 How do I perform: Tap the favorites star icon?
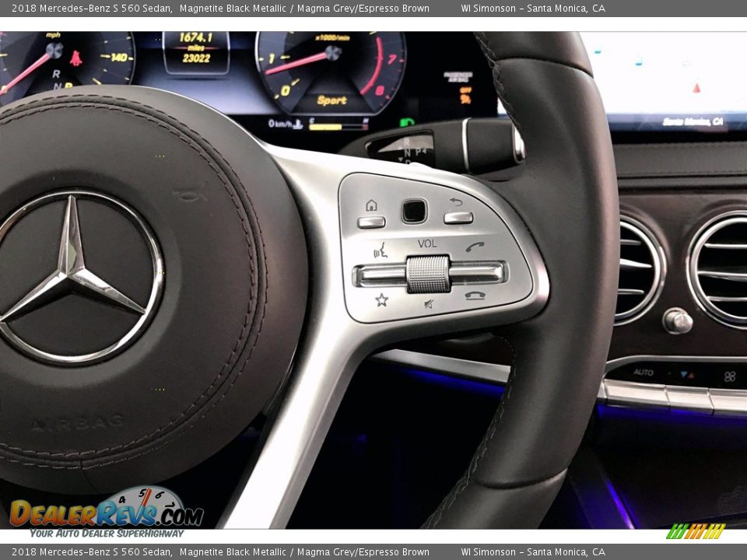[x=381, y=300]
